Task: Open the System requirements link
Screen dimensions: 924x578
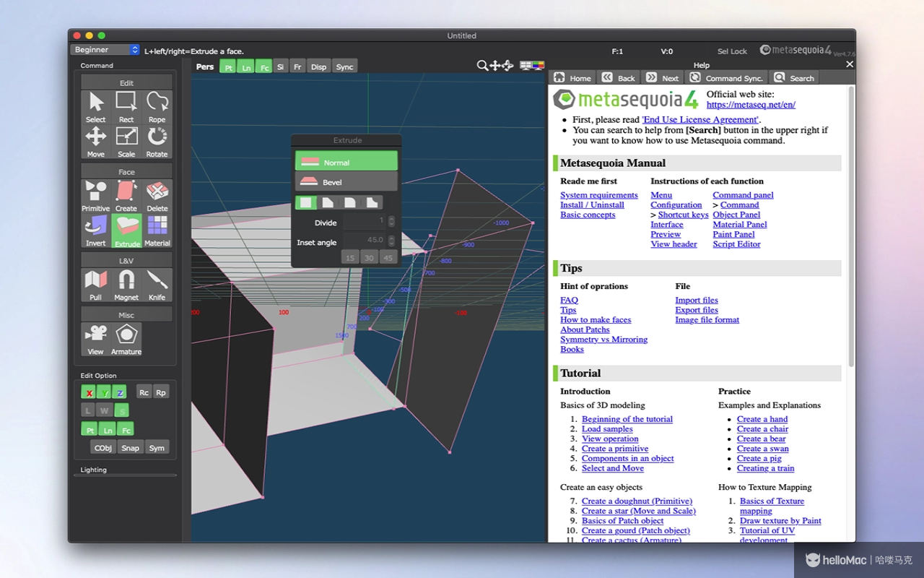Action: (x=599, y=195)
